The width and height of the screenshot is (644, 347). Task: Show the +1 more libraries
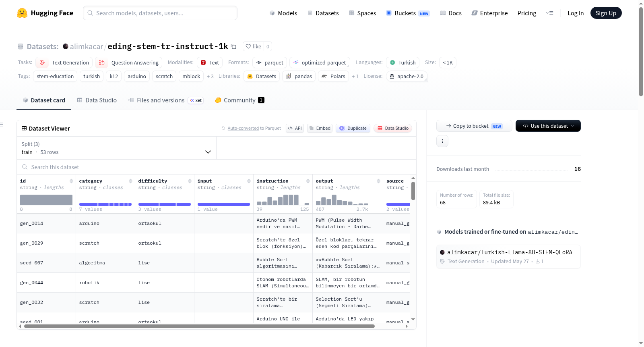coord(355,76)
